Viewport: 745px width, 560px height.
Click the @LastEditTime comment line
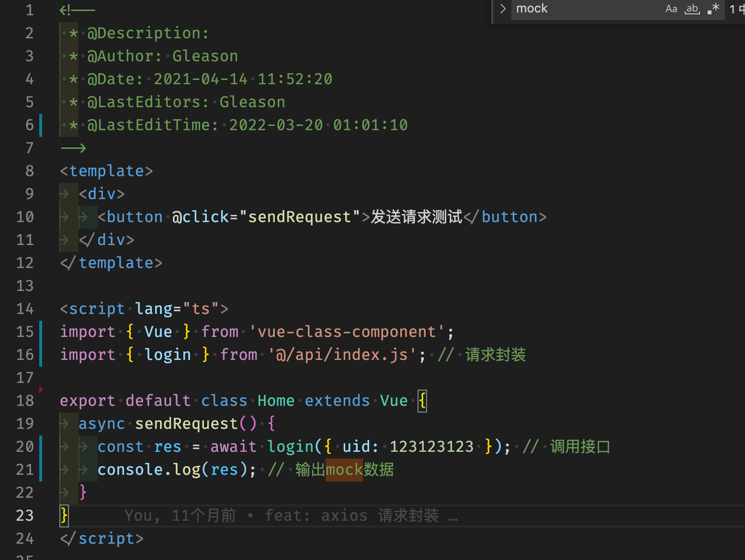(x=238, y=125)
